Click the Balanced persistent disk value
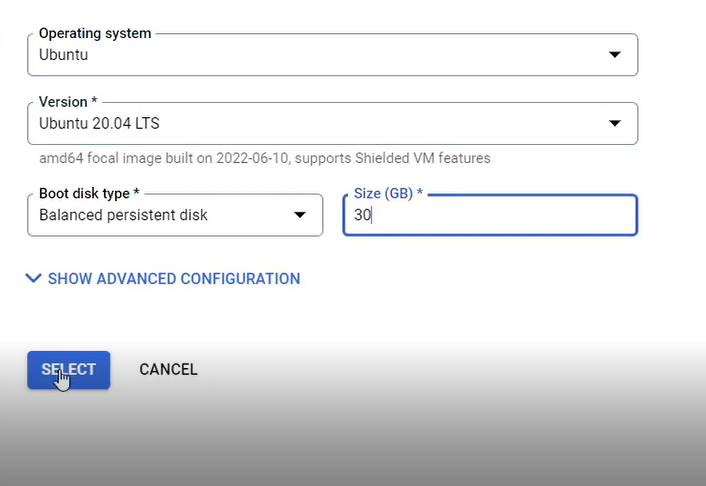 pyautogui.click(x=123, y=215)
